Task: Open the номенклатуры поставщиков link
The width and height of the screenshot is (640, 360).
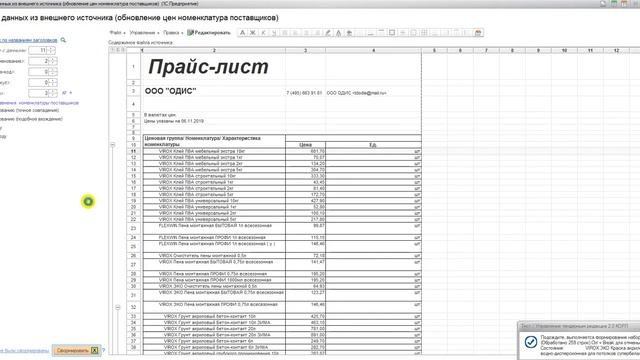Action: [39, 103]
